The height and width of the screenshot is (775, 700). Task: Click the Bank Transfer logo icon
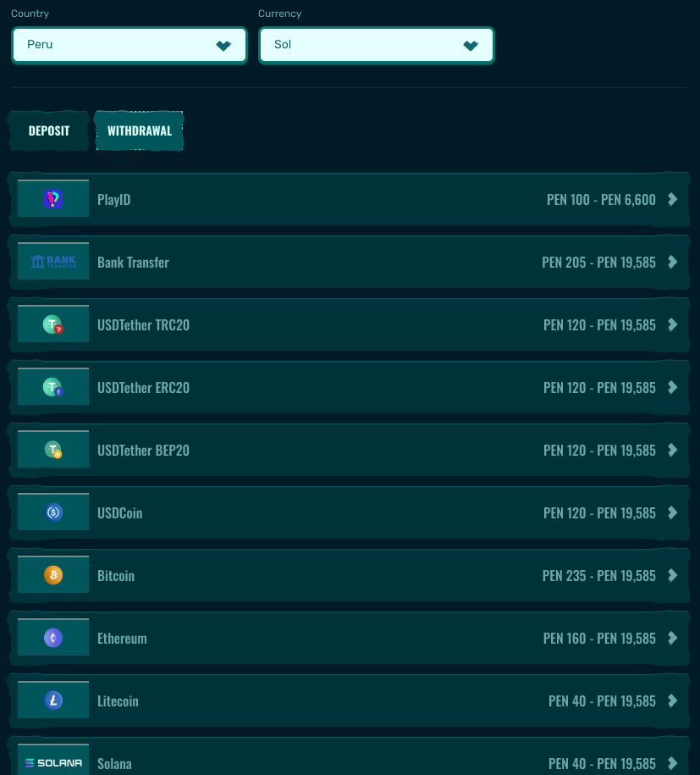point(53,262)
